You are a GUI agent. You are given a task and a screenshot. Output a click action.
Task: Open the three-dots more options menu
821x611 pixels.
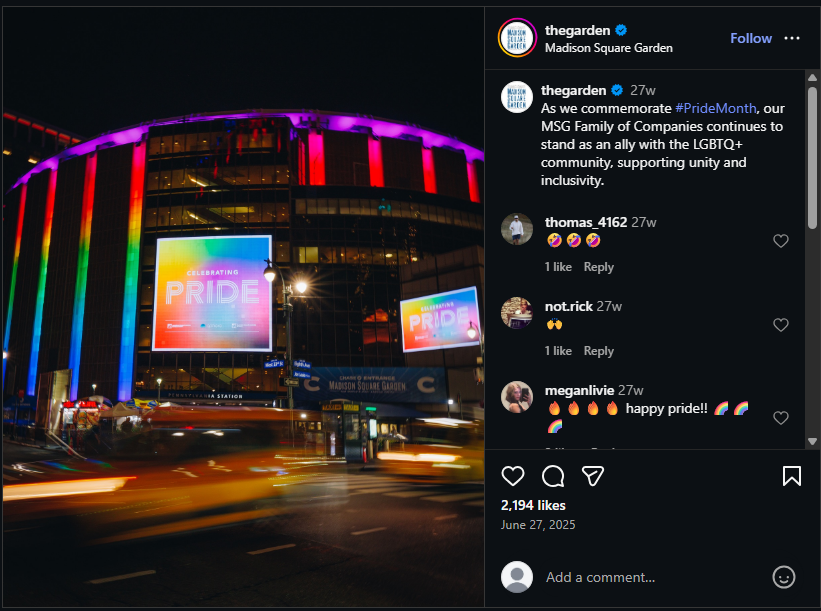click(x=792, y=38)
